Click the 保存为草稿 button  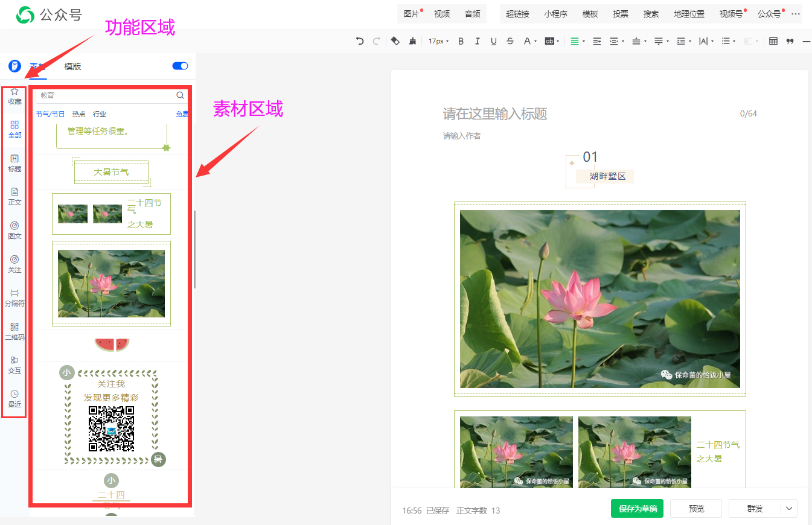pos(637,509)
